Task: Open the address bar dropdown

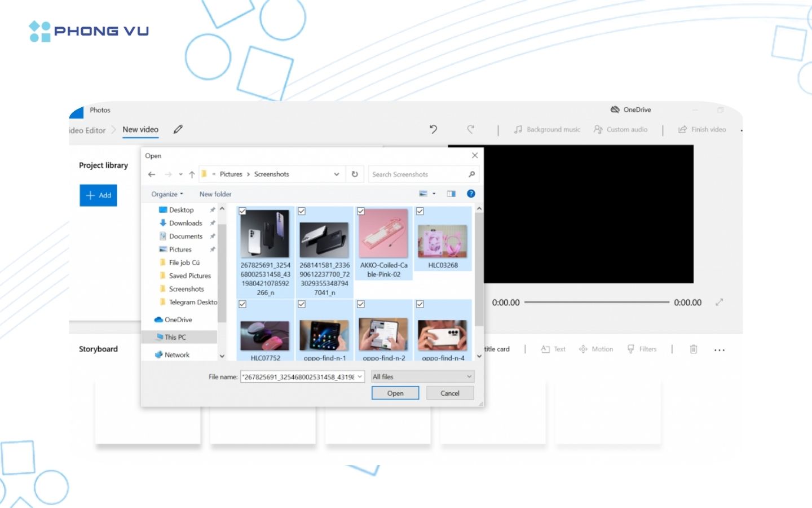Action: coord(337,174)
